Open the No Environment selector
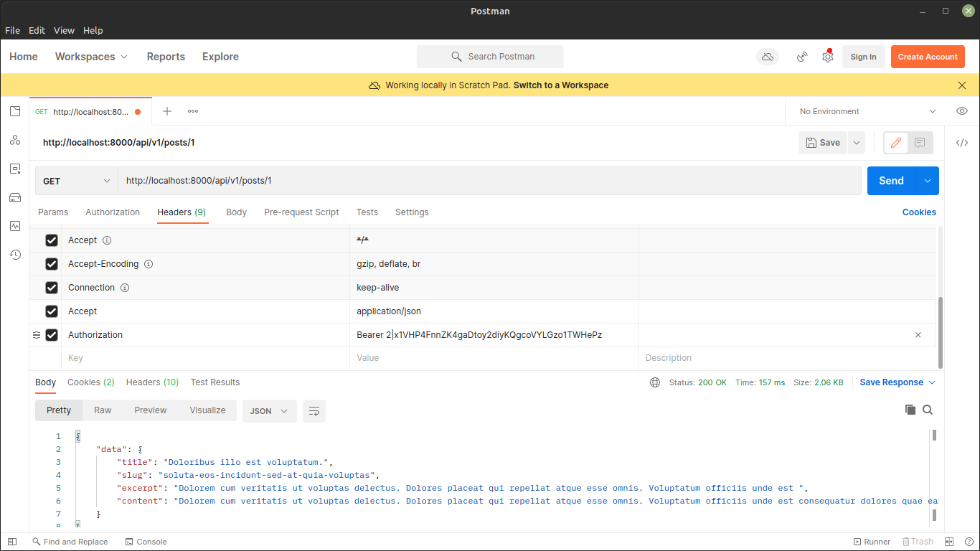The width and height of the screenshot is (980, 551). (868, 111)
